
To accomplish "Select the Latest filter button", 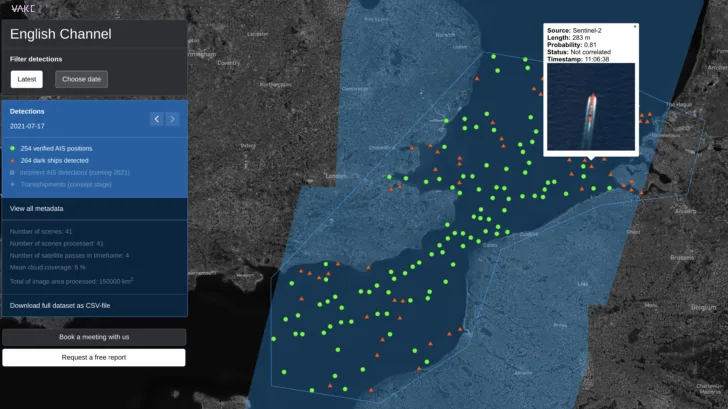I will (26, 79).
